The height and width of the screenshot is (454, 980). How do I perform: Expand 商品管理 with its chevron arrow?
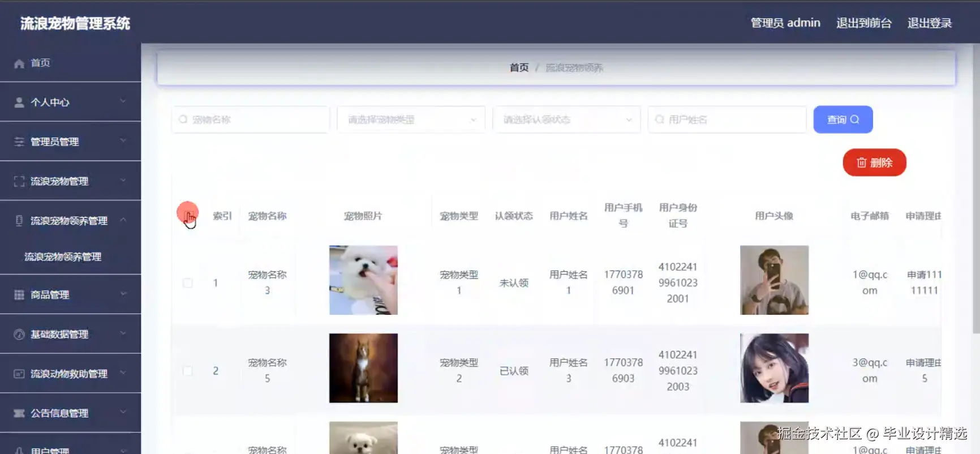tap(123, 294)
